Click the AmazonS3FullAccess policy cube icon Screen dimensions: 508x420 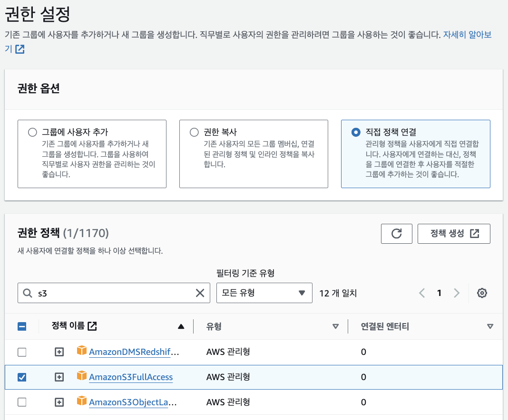pyautogui.click(x=82, y=376)
